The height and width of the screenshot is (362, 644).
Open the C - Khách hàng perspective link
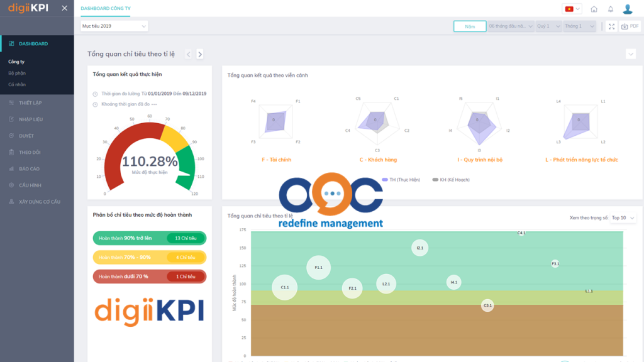[378, 160]
